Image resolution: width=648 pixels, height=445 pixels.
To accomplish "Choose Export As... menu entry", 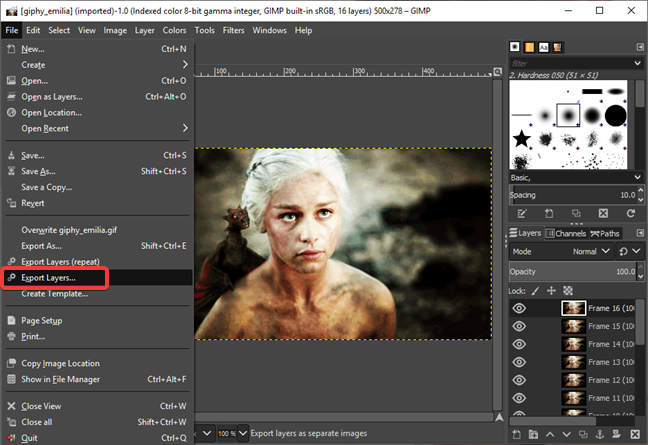I will tap(97, 246).
